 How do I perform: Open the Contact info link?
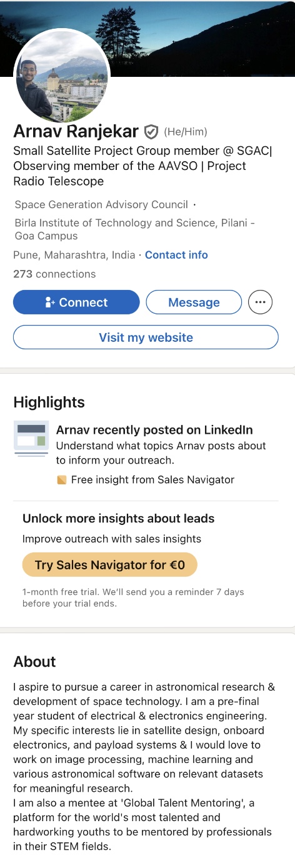point(176,255)
